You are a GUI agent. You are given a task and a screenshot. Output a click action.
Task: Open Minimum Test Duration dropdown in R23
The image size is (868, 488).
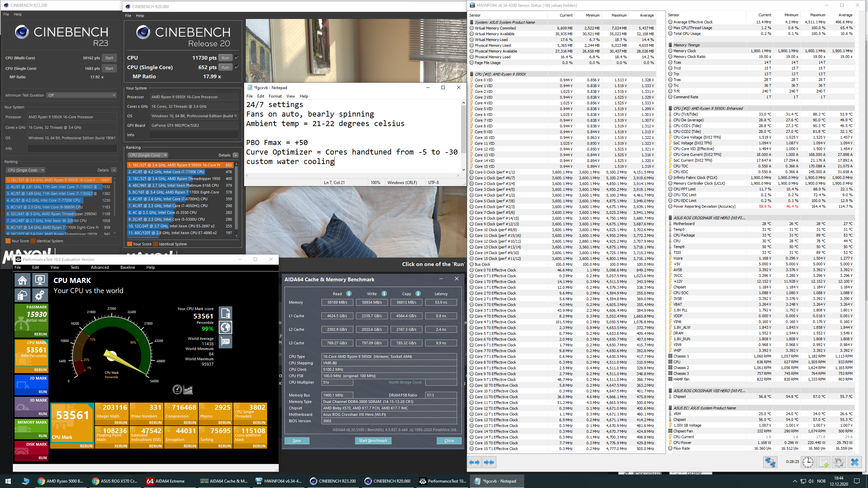pyautogui.click(x=82, y=95)
